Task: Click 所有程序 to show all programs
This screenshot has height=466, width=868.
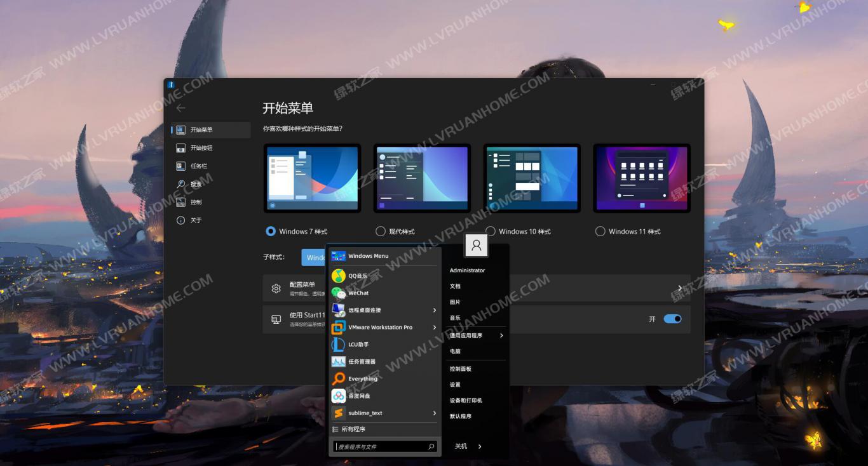Action: tap(353, 430)
